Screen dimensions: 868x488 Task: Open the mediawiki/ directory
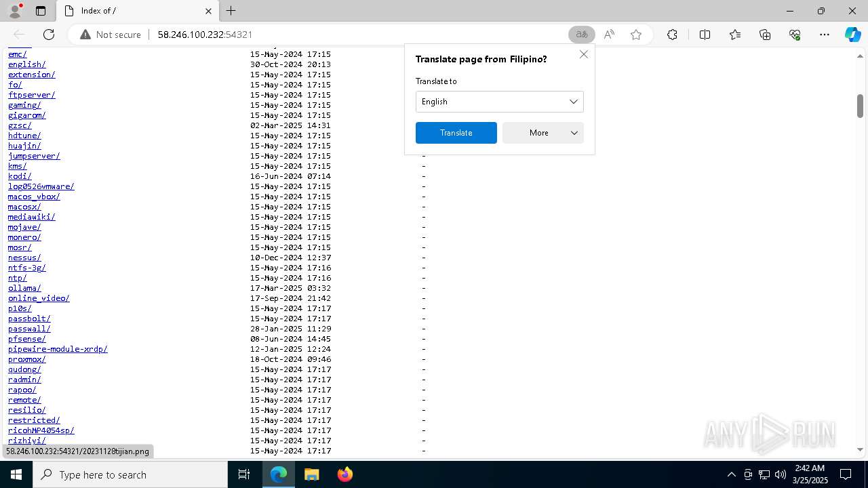coord(32,217)
